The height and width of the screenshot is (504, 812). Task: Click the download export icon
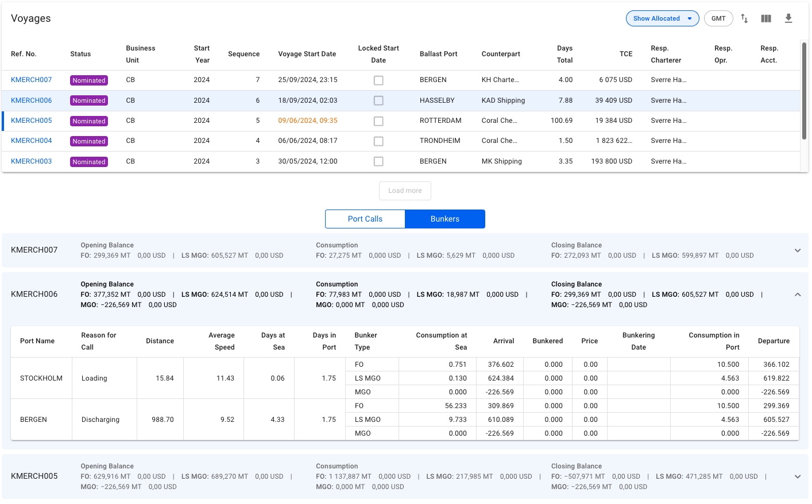coord(788,18)
